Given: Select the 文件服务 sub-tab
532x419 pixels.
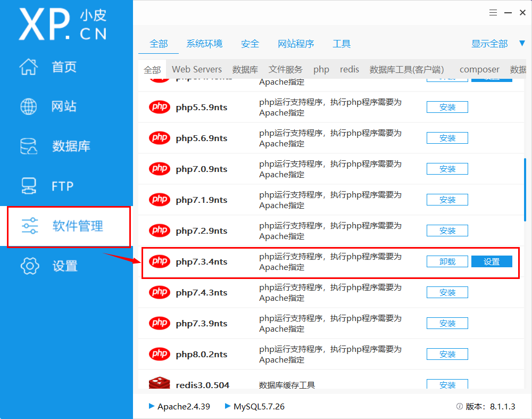Looking at the screenshot, I should pos(286,70).
